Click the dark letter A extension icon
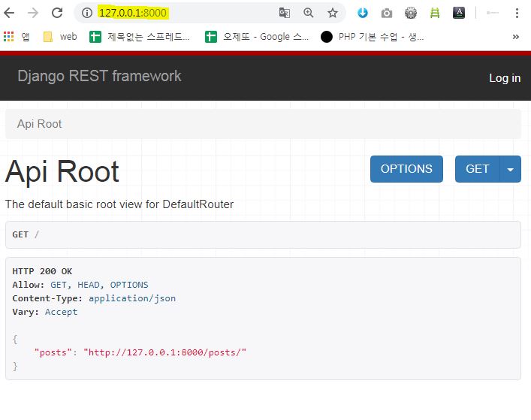The image size is (531, 420). [459, 13]
